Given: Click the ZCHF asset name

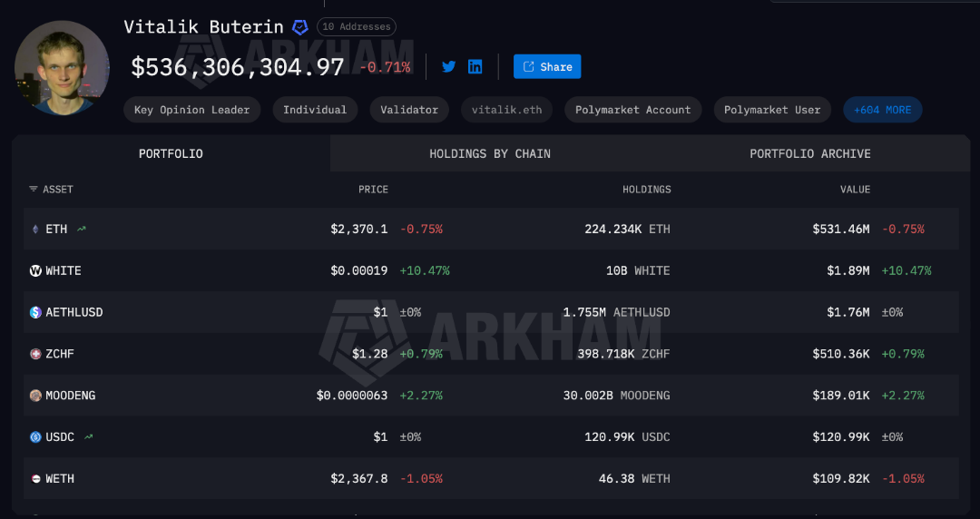Looking at the screenshot, I should [60, 354].
